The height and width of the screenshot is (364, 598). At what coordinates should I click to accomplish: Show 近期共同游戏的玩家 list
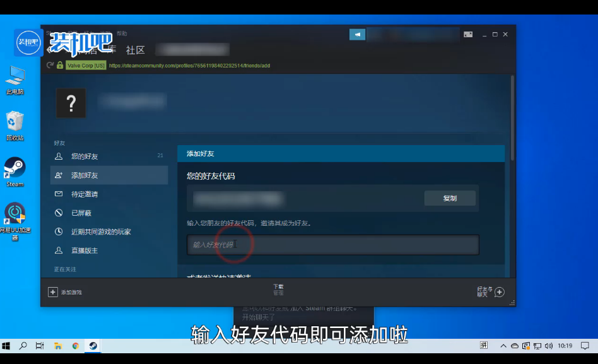click(x=101, y=232)
